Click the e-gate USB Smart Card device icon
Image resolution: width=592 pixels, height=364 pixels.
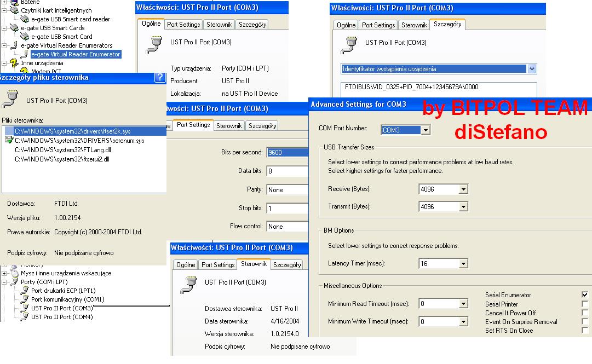(x=25, y=37)
